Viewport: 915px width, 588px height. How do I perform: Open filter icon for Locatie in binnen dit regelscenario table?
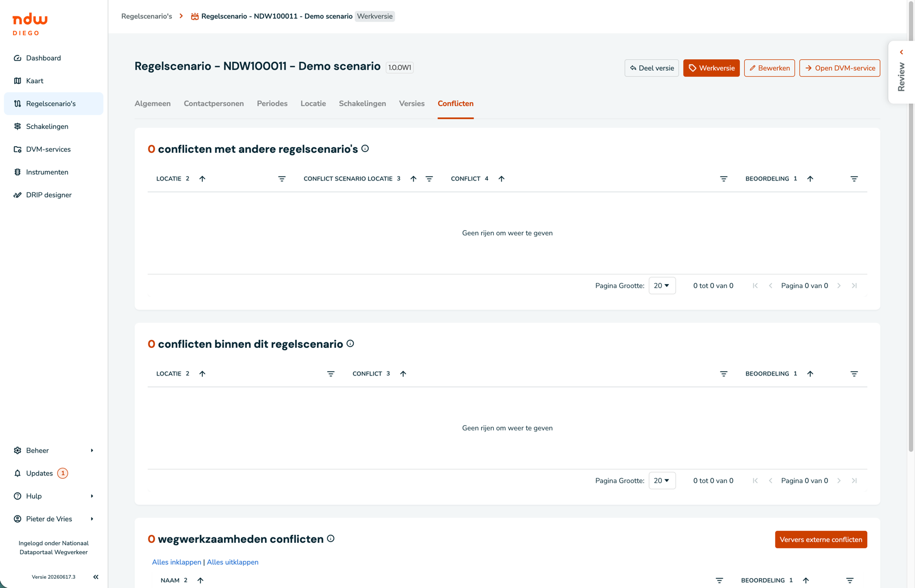click(331, 374)
